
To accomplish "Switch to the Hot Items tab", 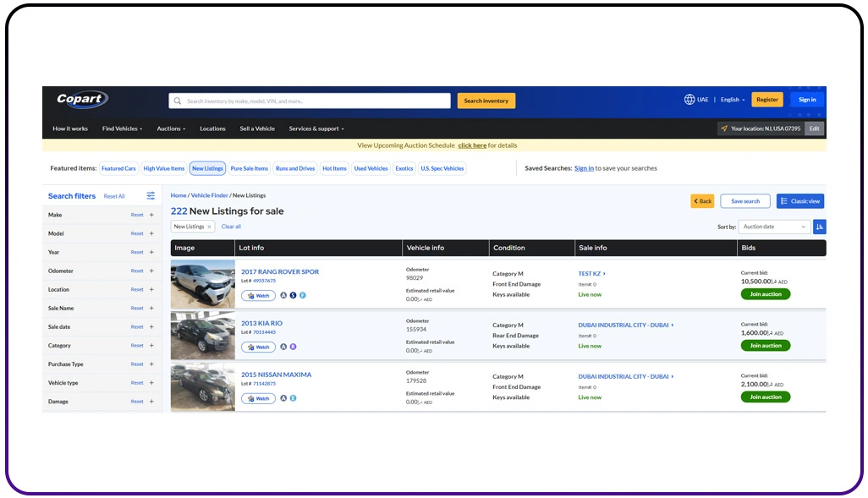I will click(x=334, y=167).
